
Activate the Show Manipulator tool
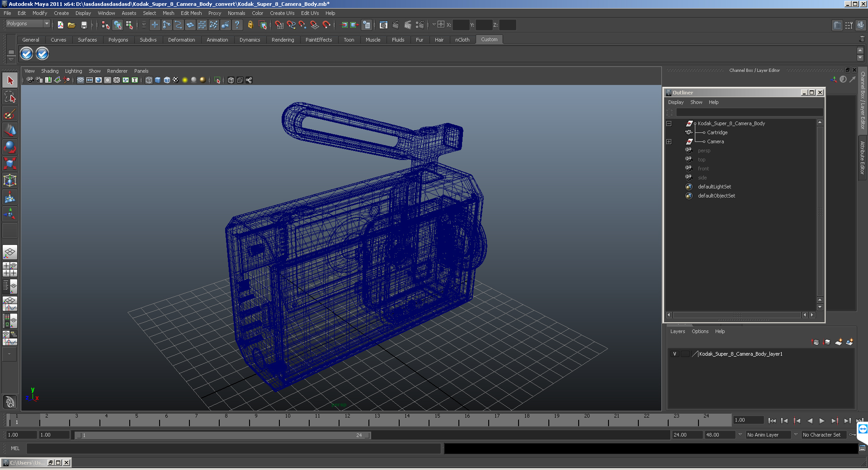point(10,213)
